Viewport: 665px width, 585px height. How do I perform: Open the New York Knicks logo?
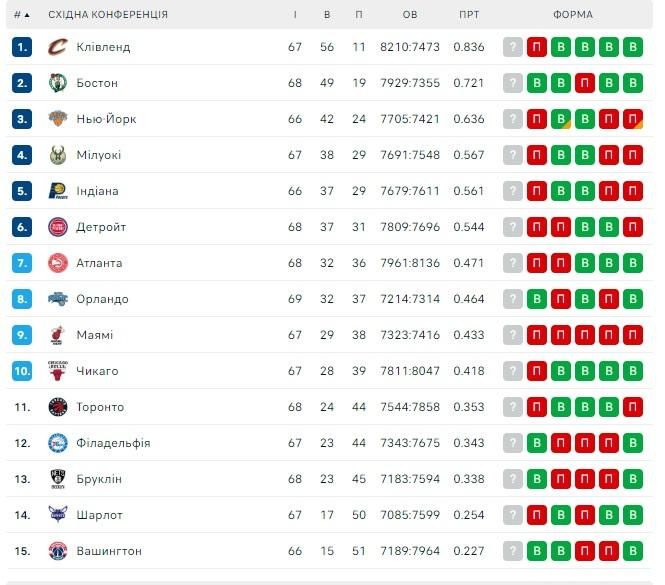pyautogui.click(x=58, y=119)
